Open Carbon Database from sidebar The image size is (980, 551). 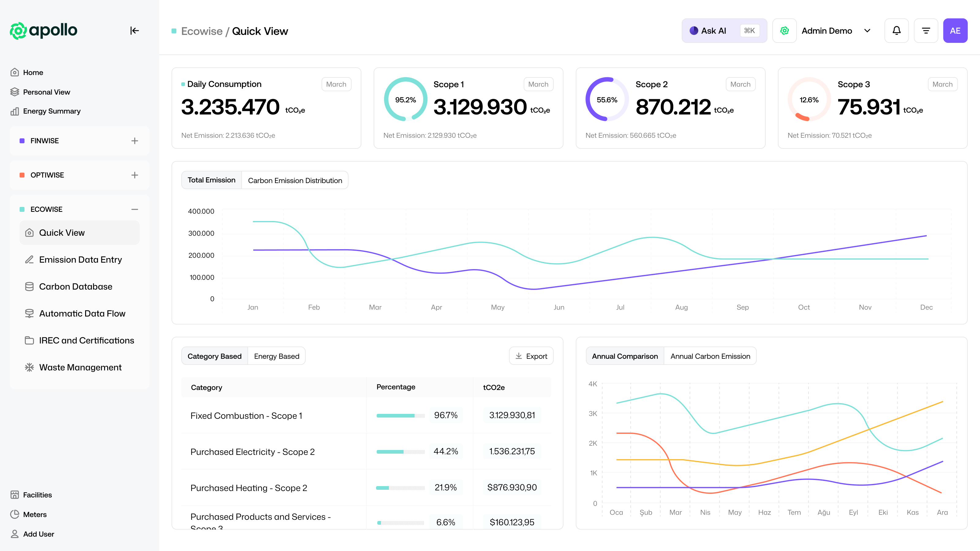[75, 286]
